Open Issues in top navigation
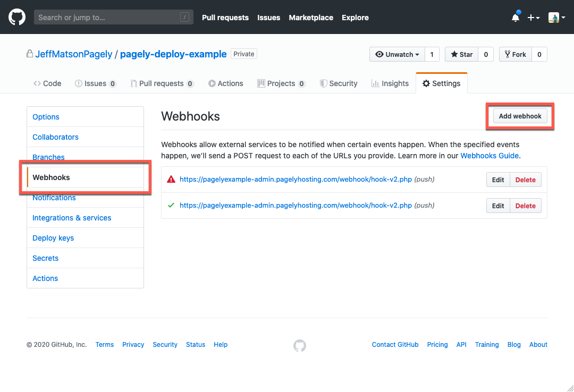The width and height of the screenshot is (574, 392). tap(269, 18)
